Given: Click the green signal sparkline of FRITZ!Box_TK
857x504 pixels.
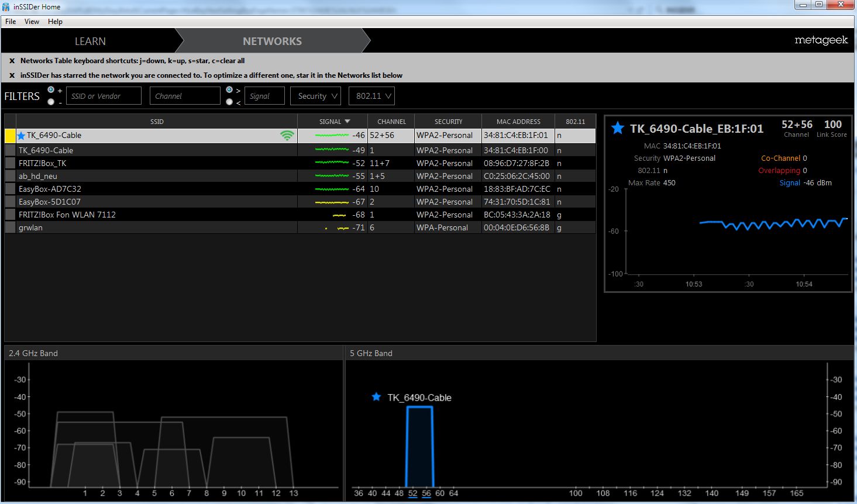Looking at the screenshot, I should pos(332,163).
